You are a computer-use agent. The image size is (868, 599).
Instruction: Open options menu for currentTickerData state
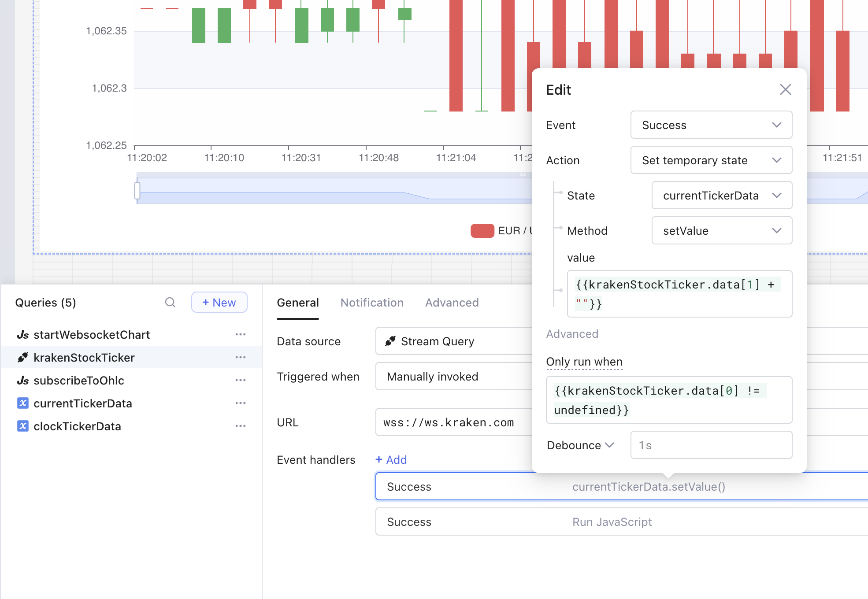click(240, 403)
